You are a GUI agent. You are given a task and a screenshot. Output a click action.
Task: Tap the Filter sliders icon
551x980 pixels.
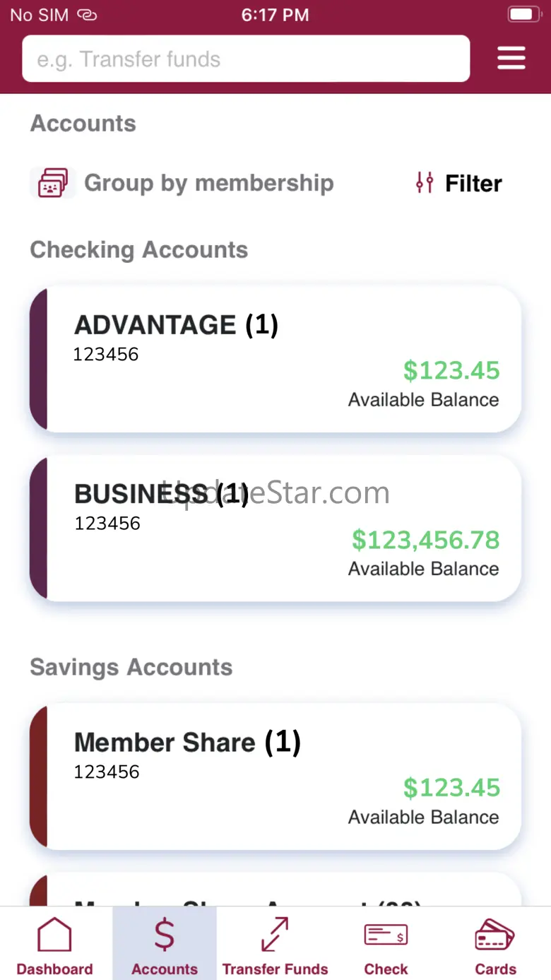click(x=424, y=183)
